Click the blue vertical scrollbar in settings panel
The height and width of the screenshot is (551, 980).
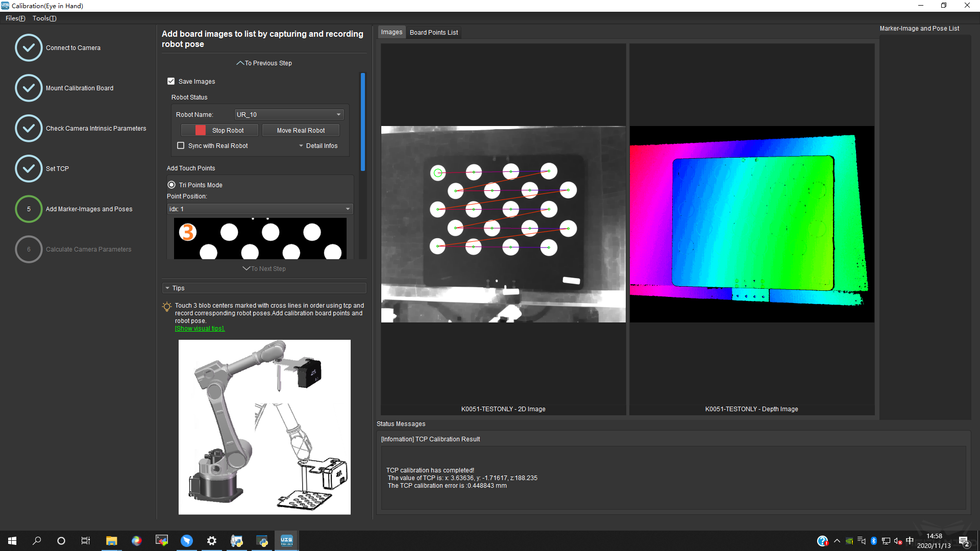[x=363, y=122]
